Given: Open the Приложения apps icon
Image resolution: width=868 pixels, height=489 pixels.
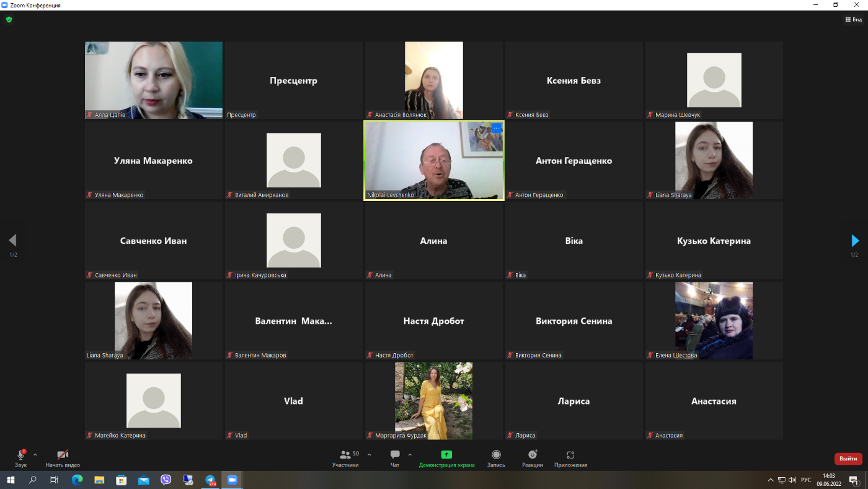Looking at the screenshot, I should point(570,455).
